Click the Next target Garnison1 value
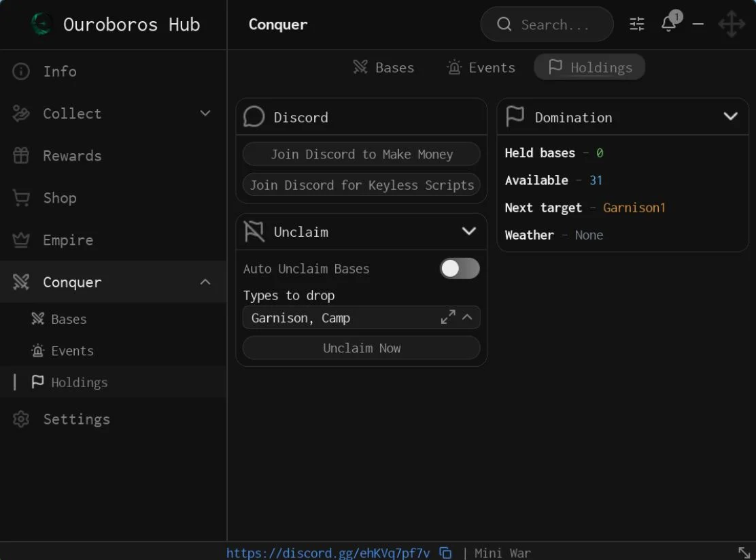The image size is (756, 560). pyautogui.click(x=634, y=208)
